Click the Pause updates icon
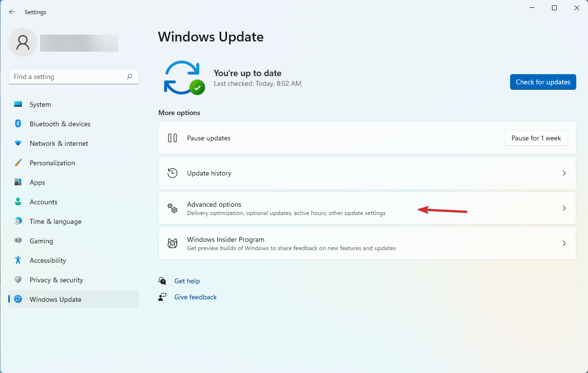588x373 pixels. [x=172, y=138]
